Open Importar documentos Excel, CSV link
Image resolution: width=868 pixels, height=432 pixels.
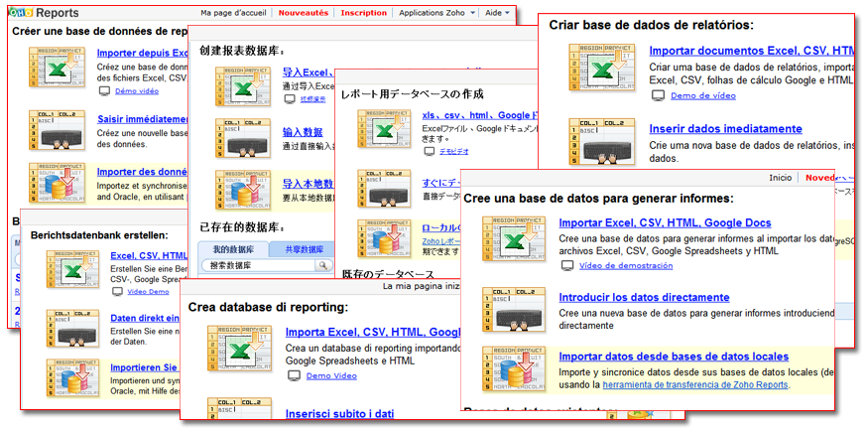(x=752, y=51)
